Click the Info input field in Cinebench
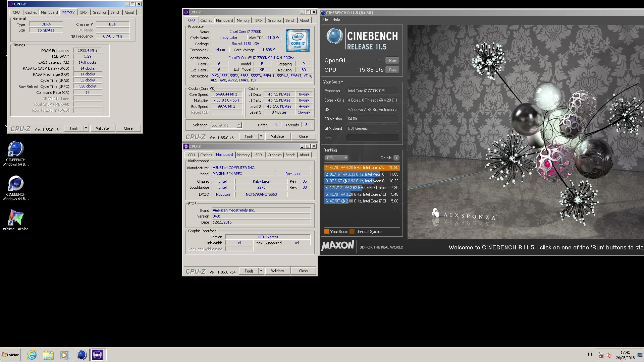Screen dimensions: 644x362 373,138
